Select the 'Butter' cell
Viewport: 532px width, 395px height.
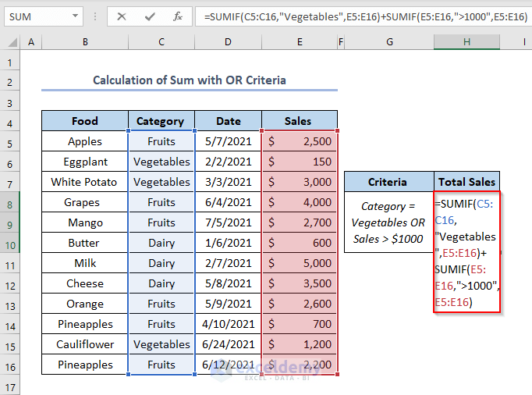coord(85,243)
